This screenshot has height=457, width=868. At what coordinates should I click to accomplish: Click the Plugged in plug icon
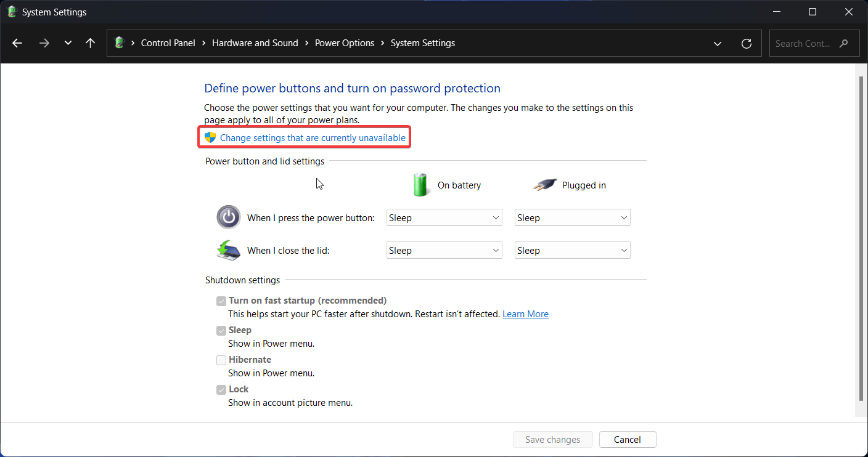(x=545, y=185)
